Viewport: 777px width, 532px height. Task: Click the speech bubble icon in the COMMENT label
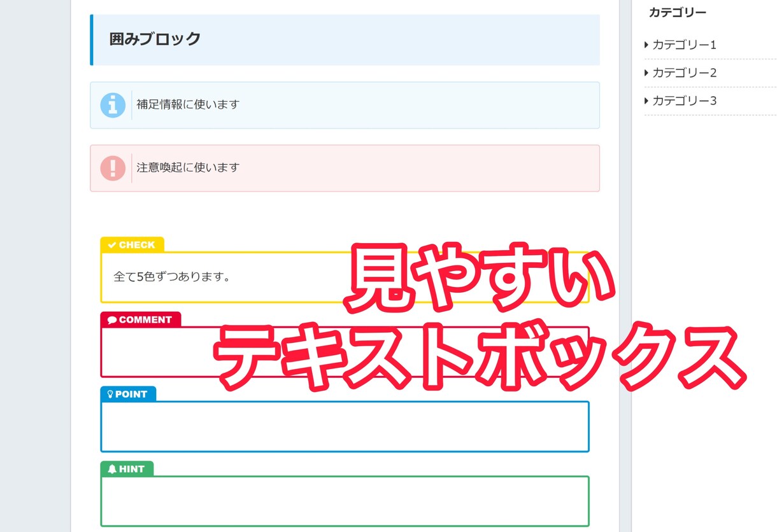(x=112, y=320)
